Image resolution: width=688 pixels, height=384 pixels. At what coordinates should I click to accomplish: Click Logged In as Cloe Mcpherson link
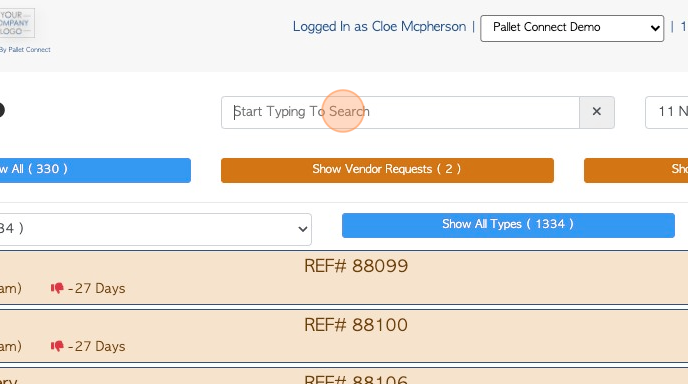point(379,27)
